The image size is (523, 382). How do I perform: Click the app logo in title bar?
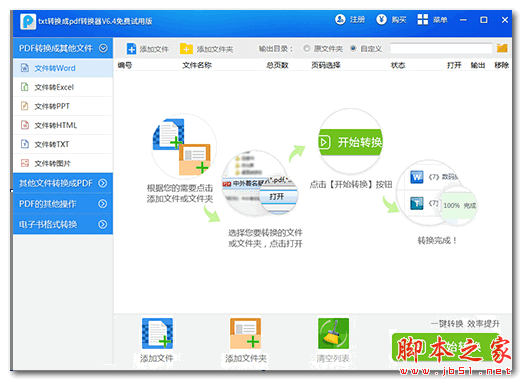tap(28, 21)
